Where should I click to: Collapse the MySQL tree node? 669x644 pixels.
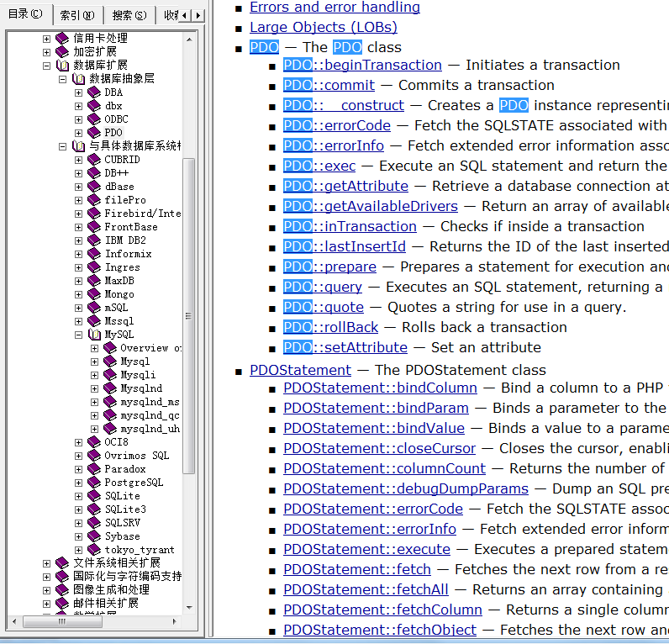(78, 335)
